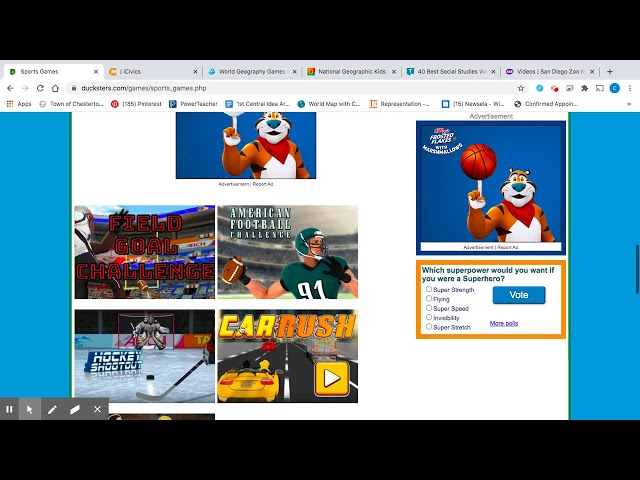640x480 pixels.
Task: Open the Apps grid shortcut
Action: [19, 104]
